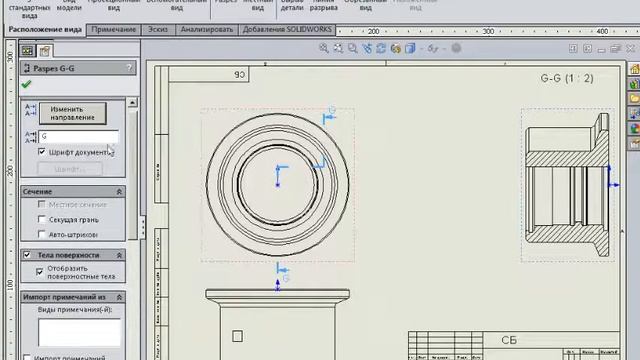Click the Rotate View icon in the view toolbar
The width and height of the screenshot is (640, 360).
pos(381,48)
